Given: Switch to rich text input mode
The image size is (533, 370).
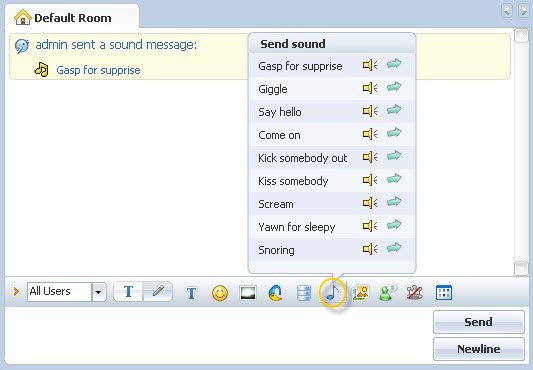Looking at the screenshot, I should click(128, 291).
